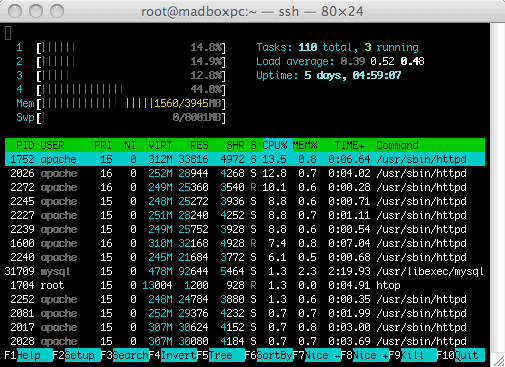Sort by the PRI column header

pos(103,145)
